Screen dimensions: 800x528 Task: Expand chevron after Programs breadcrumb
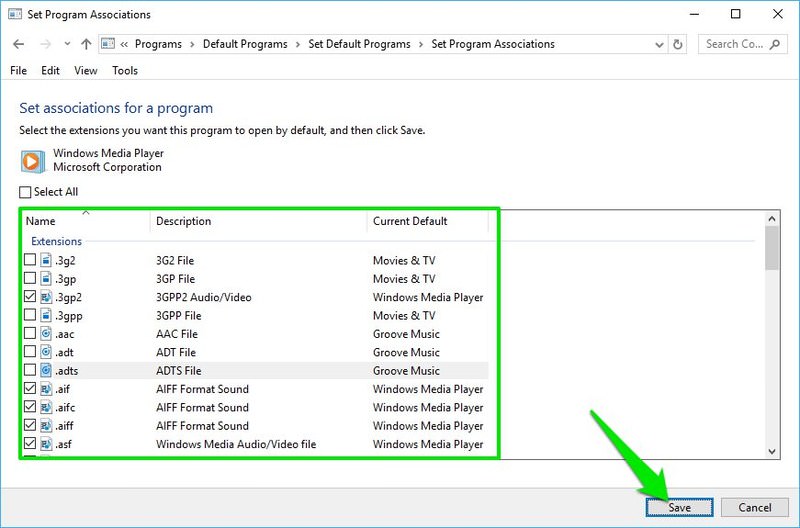coord(192,45)
